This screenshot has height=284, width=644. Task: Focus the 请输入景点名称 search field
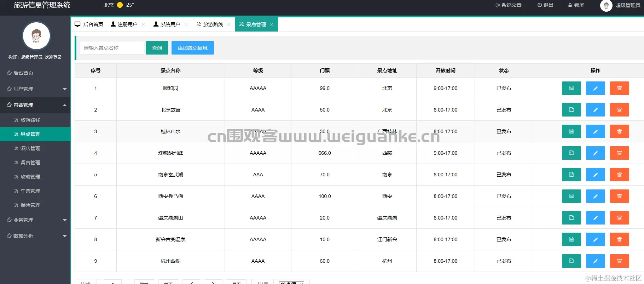coord(112,48)
